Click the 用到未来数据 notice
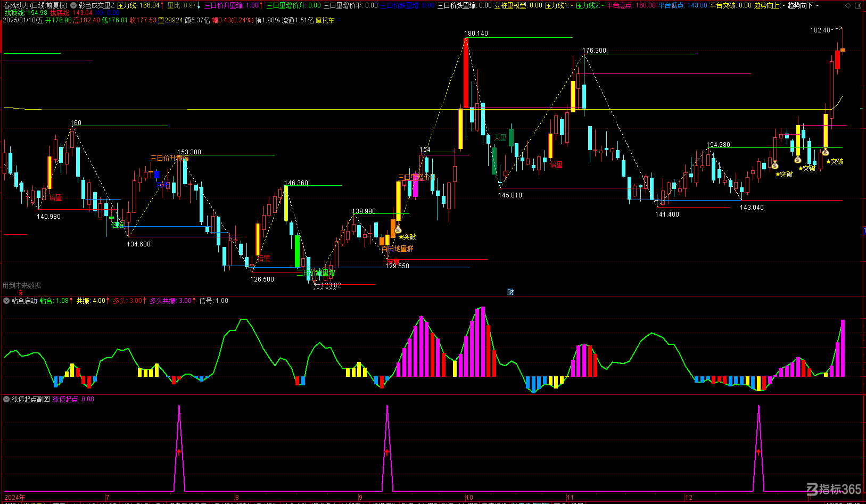Viewport: 866px width, 504px height. tap(22, 285)
